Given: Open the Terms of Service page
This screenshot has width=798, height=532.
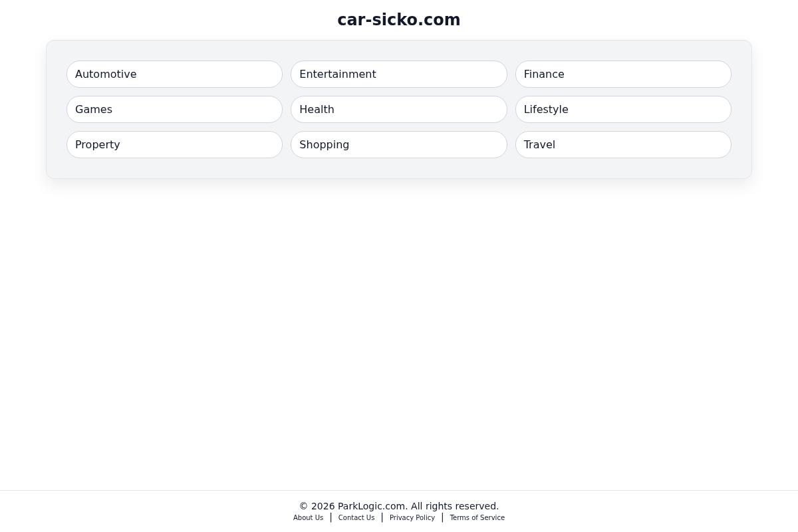Looking at the screenshot, I should coord(477,517).
